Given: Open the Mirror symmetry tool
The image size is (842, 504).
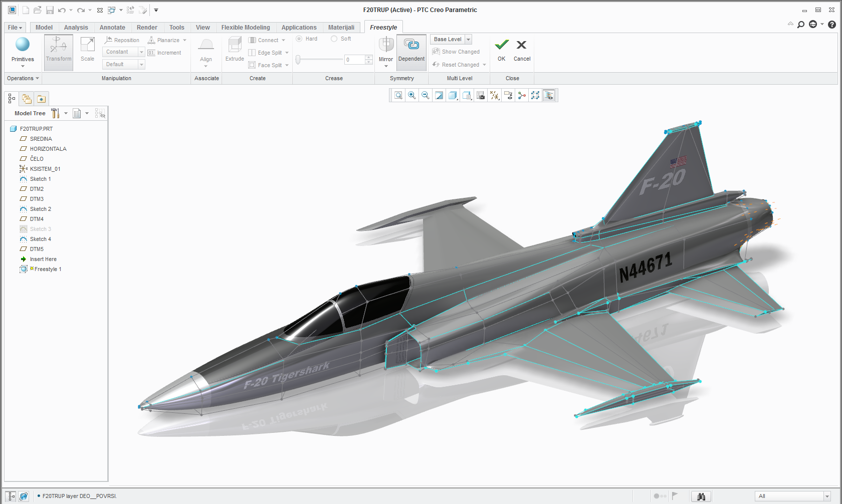Looking at the screenshot, I should (386, 52).
